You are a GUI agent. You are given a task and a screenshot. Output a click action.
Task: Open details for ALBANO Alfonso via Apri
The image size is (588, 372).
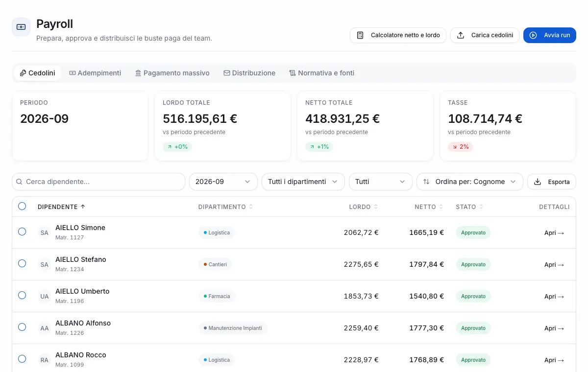[554, 328]
